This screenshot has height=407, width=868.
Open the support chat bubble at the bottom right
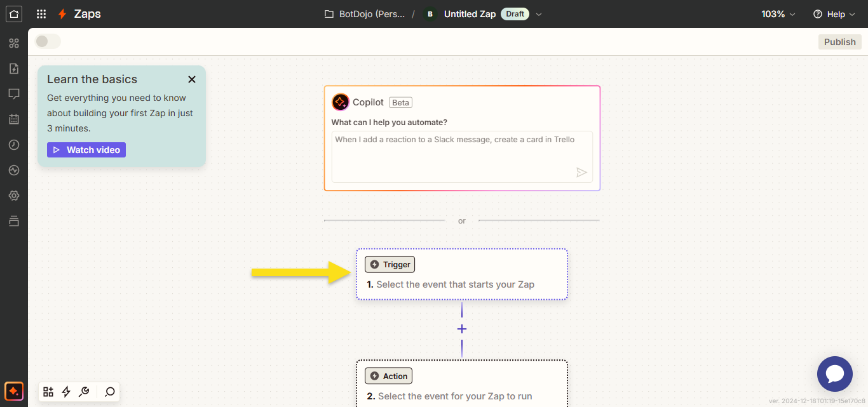(x=834, y=374)
